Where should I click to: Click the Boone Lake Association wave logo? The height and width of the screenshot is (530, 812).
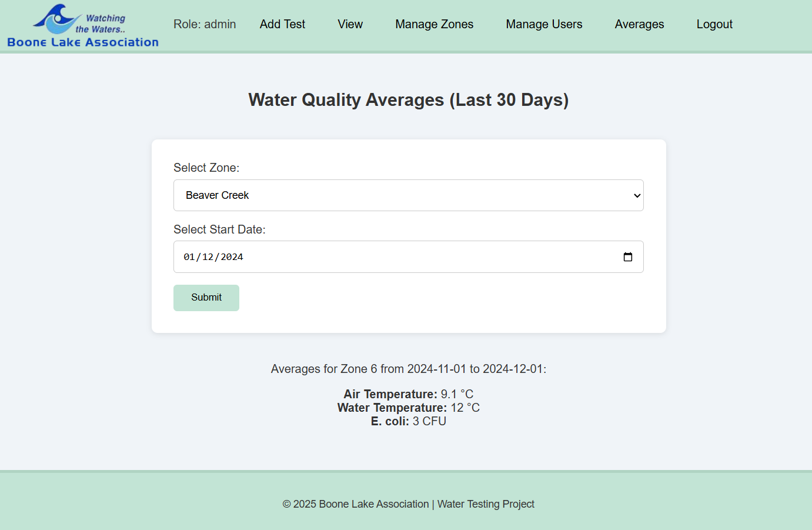pyautogui.click(x=57, y=19)
